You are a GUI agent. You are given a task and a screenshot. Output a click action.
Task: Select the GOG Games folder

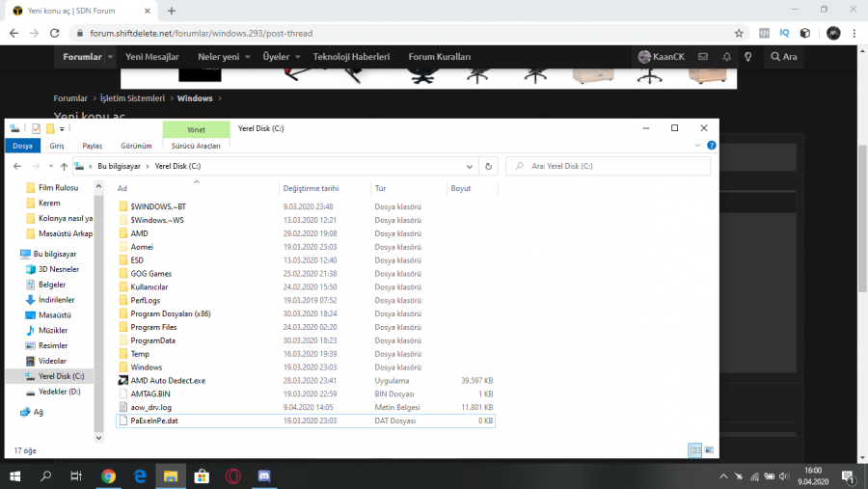[x=151, y=274]
